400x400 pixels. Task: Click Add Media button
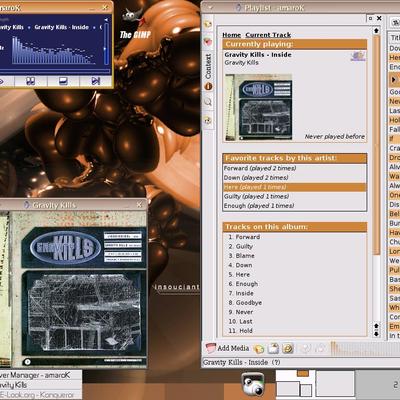pyautogui.click(x=227, y=348)
